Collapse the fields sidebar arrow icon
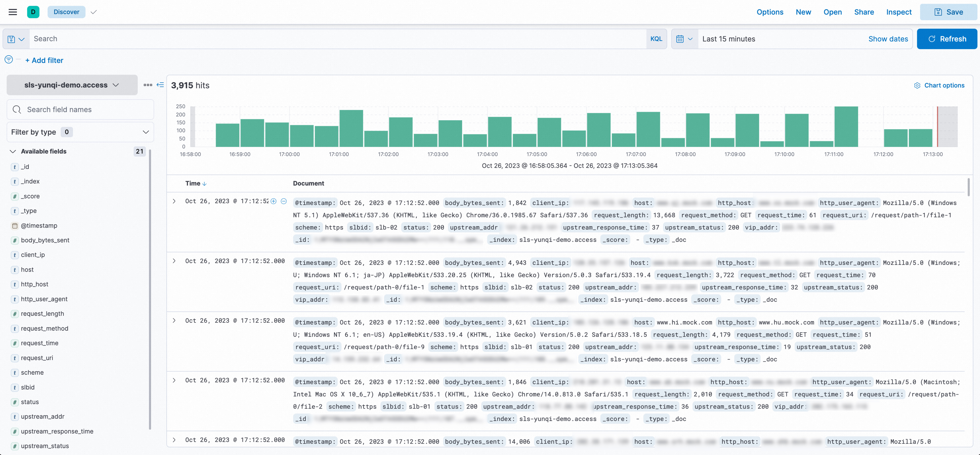The width and height of the screenshot is (980, 455). (x=160, y=85)
